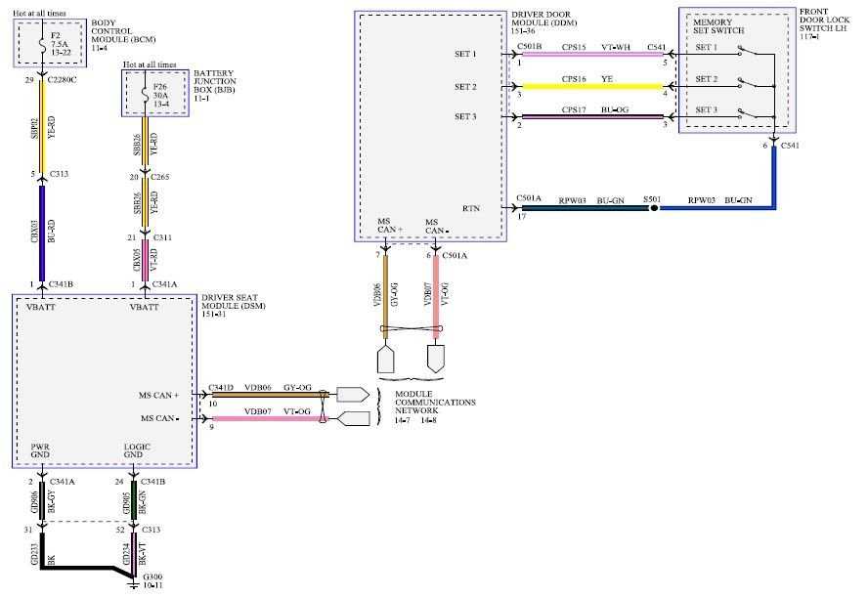Click off-page arrow below vertical VDB06 wire
The height and width of the screenshot is (598, 868).
click(386, 359)
